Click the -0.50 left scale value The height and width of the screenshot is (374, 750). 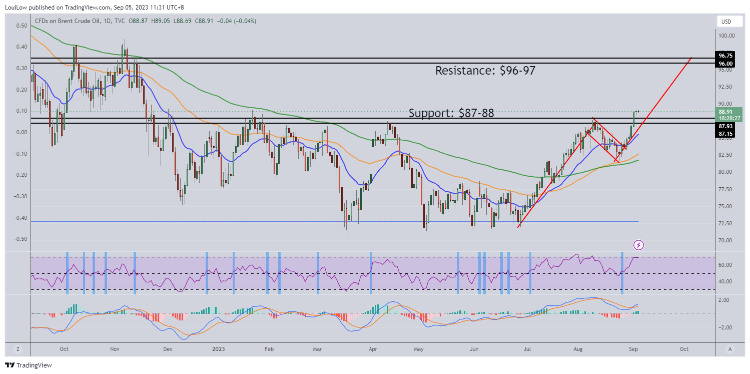click(x=20, y=239)
